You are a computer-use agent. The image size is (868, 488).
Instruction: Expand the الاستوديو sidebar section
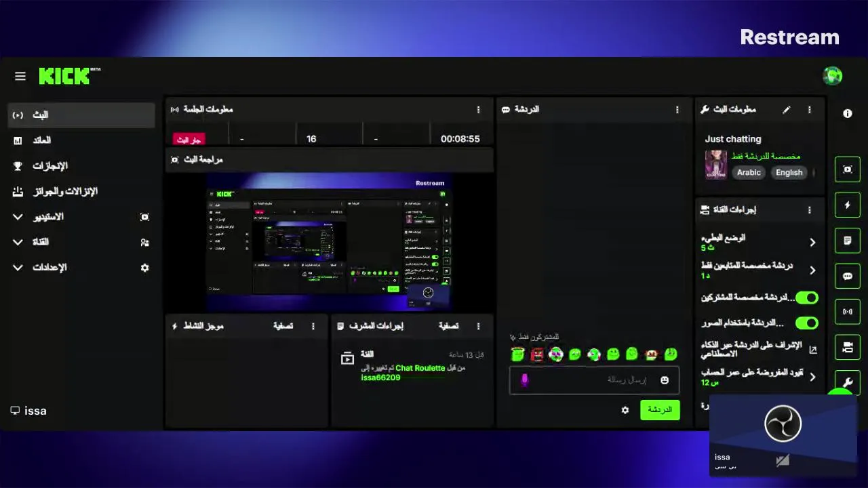pos(18,217)
